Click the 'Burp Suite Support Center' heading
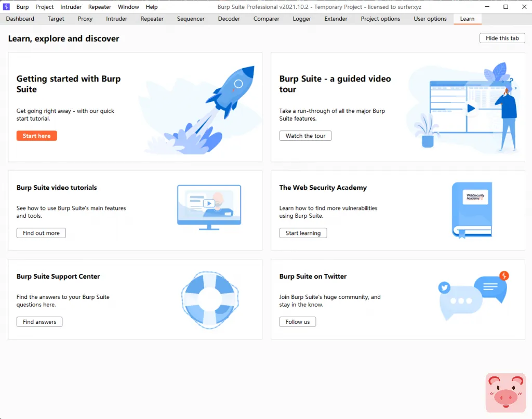 [58, 277]
